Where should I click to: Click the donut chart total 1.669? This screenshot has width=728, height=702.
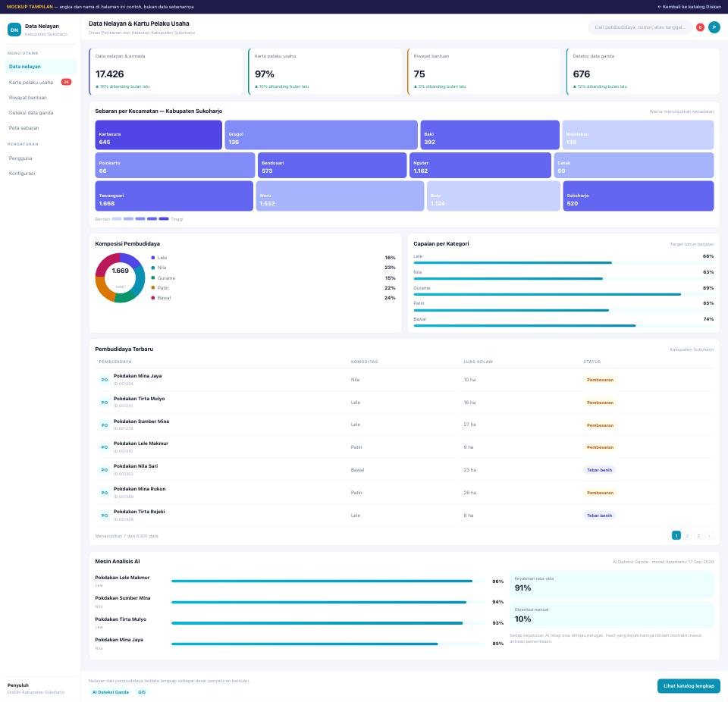[121, 271]
